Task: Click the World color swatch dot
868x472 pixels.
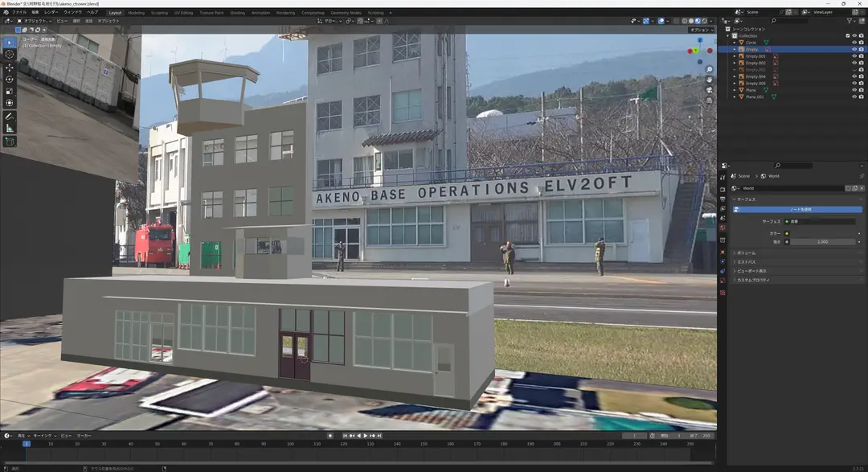Action: pyautogui.click(x=787, y=233)
